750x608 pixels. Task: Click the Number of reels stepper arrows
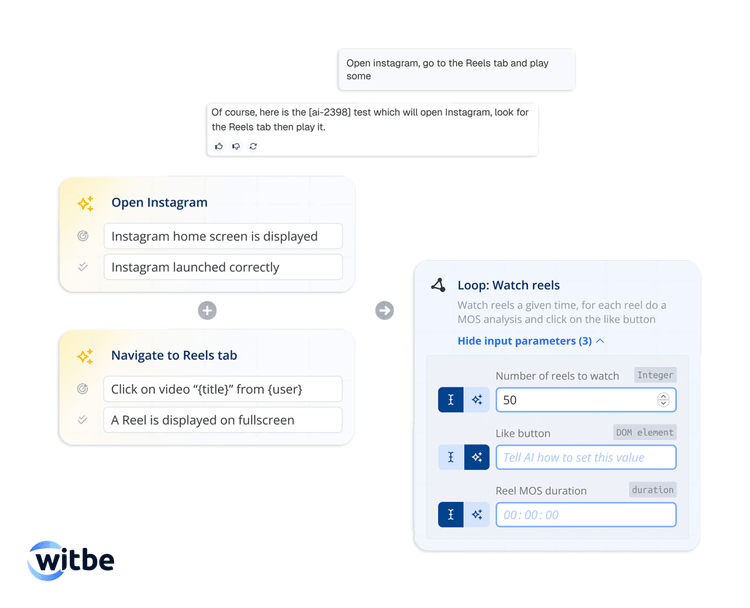(663, 399)
